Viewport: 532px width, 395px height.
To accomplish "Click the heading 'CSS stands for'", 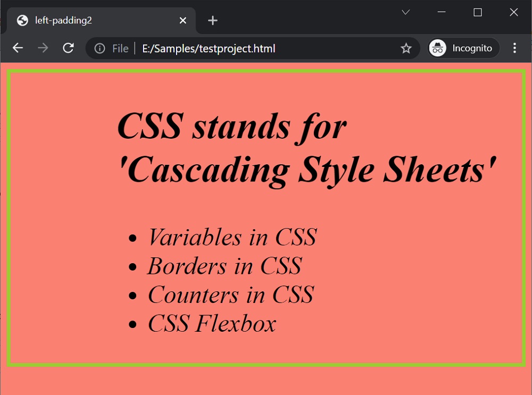I will (232, 126).
